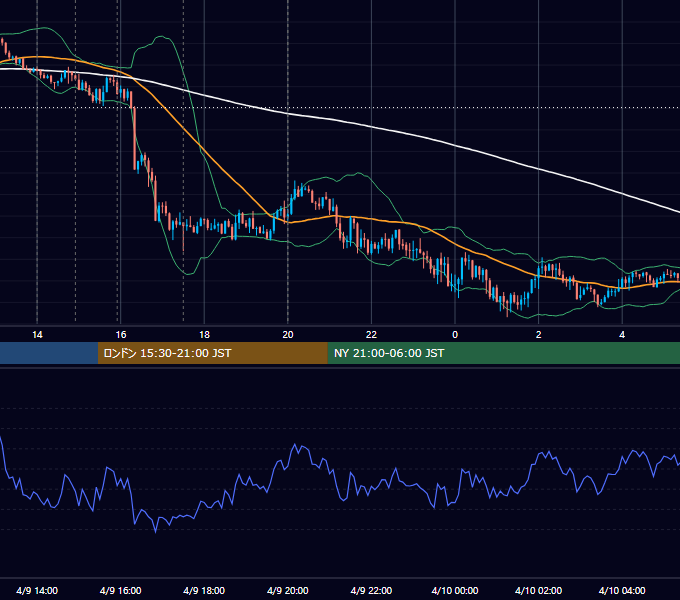Click the 18 hour label on price chart axis
Image resolution: width=680 pixels, height=600 pixels.
point(204,335)
